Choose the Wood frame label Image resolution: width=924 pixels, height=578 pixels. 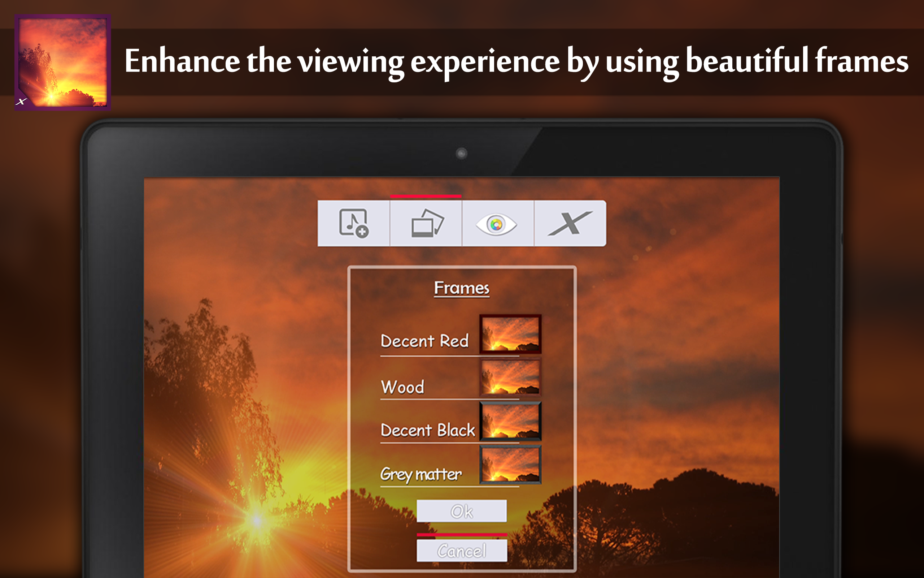point(402,387)
